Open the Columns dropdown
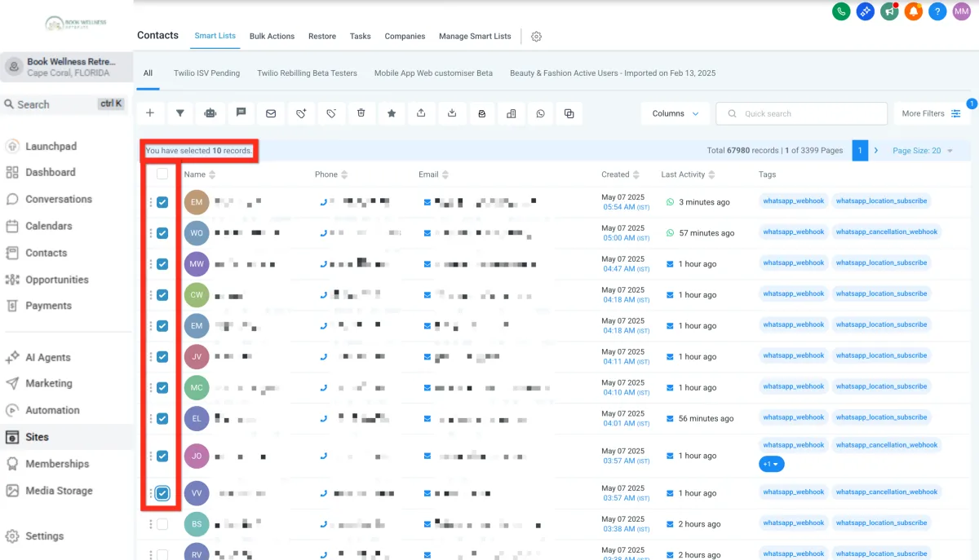979x560 pixels. pyautogui.click(x=676, y=113)
